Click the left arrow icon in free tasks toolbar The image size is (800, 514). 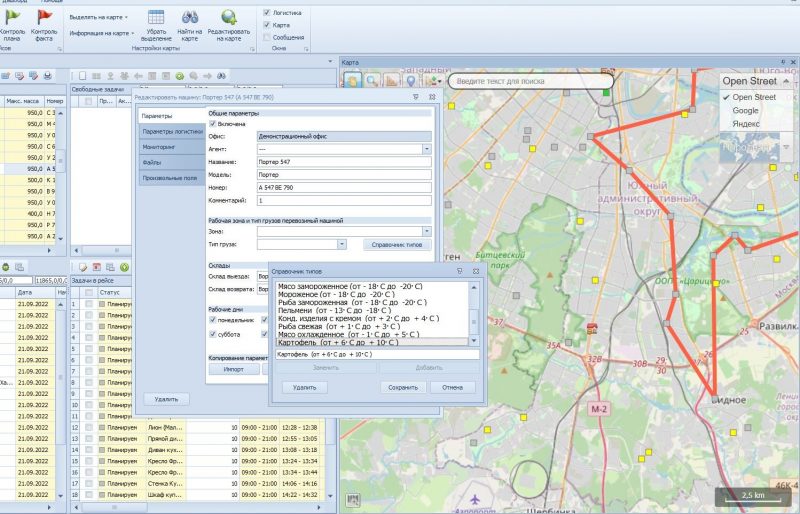tap(138, 76)
